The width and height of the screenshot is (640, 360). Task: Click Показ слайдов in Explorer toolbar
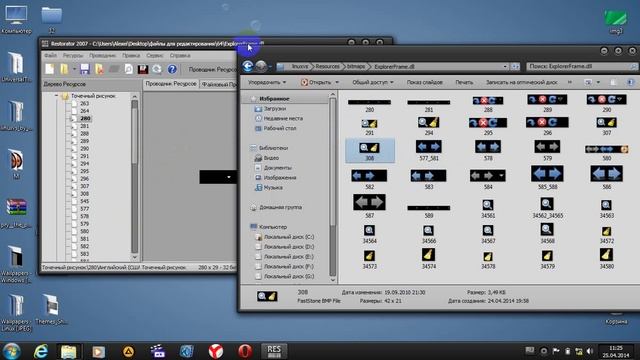(x=424, y=82)
